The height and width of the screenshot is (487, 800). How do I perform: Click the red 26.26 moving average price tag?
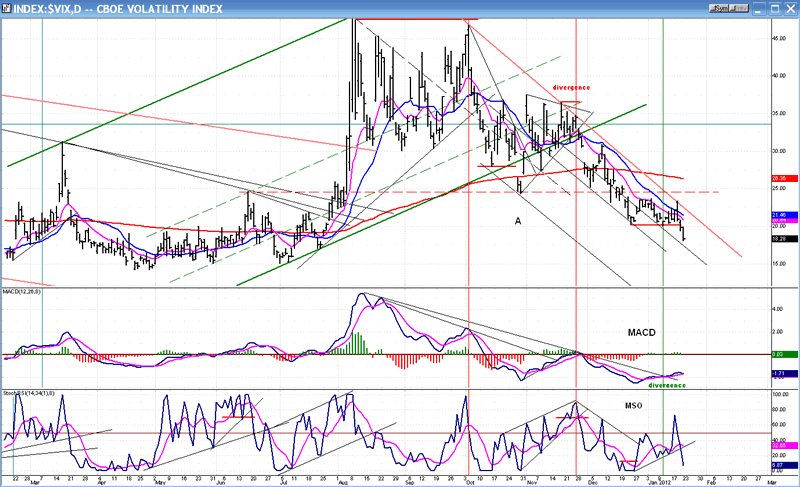click(x=783, y=179)
